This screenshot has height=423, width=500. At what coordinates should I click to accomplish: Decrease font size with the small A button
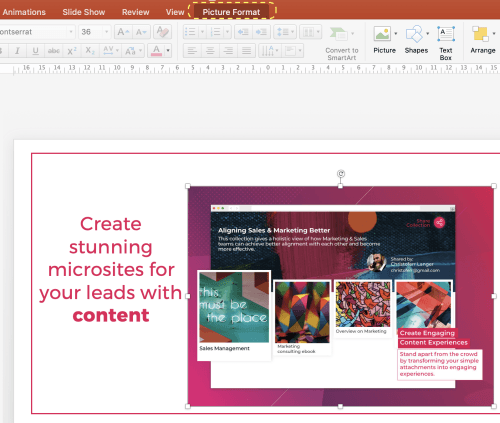tap(141, 32)
